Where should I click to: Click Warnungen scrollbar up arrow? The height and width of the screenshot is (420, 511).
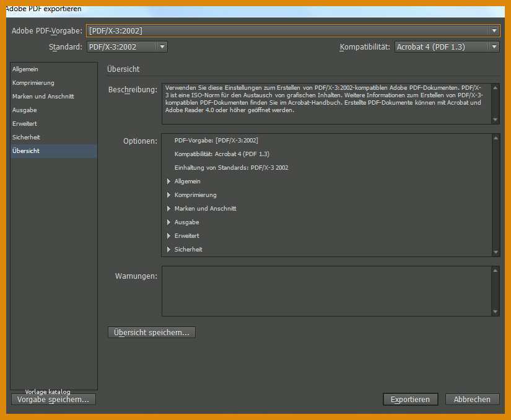(x=496, y=271)
